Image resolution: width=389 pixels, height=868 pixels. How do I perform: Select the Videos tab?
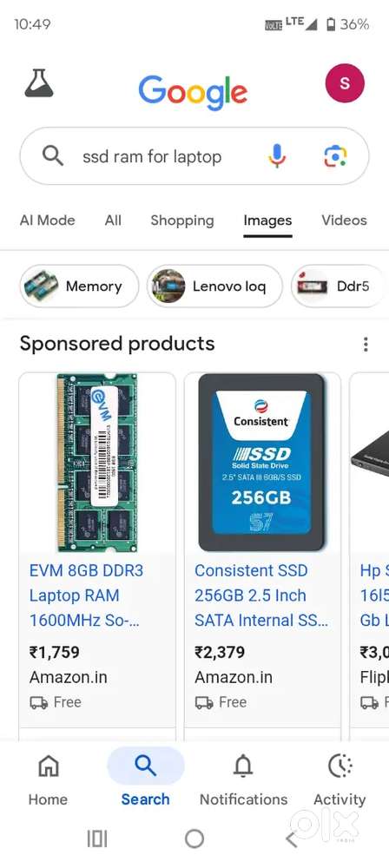[x=344, y=220]
